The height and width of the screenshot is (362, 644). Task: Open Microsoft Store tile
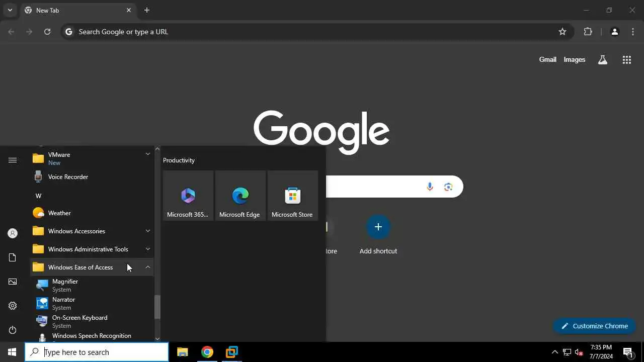click(x=293, y=196)
